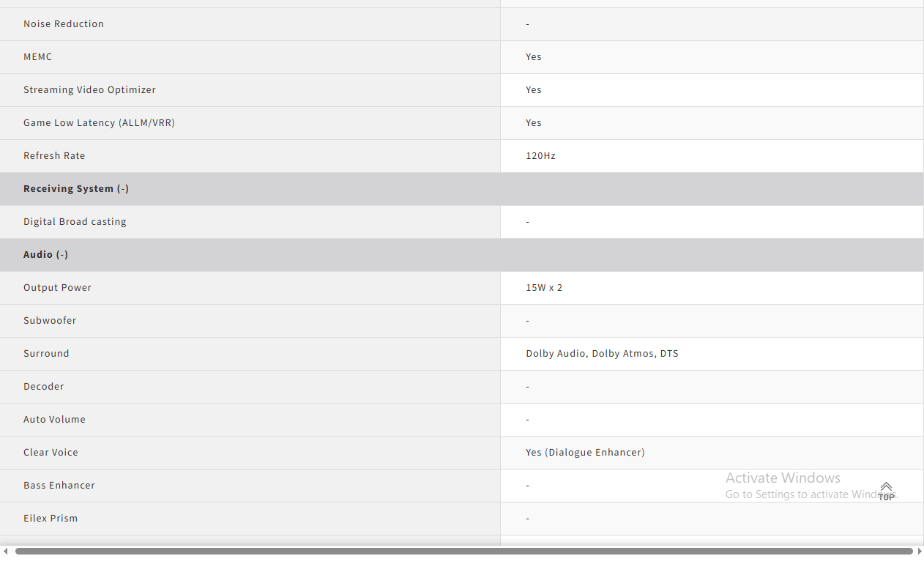Click the Auto Volume row label
924x586 pixels.
click(x=54, y=420)
